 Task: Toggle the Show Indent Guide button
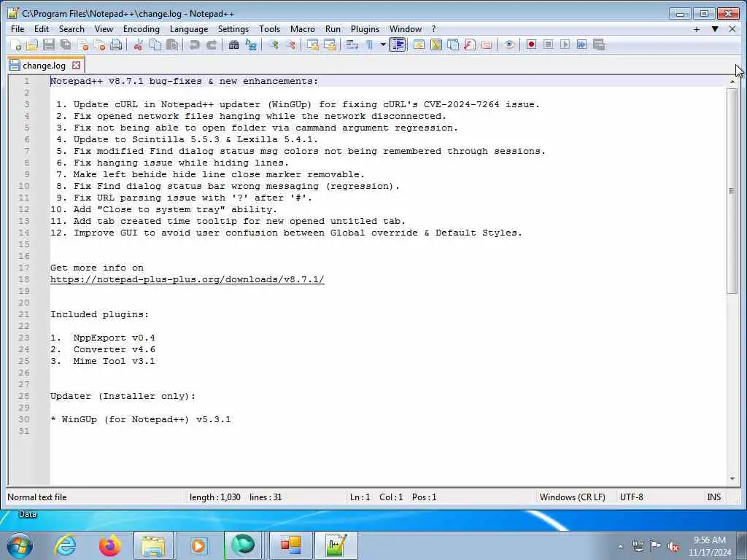click(398, 44)
